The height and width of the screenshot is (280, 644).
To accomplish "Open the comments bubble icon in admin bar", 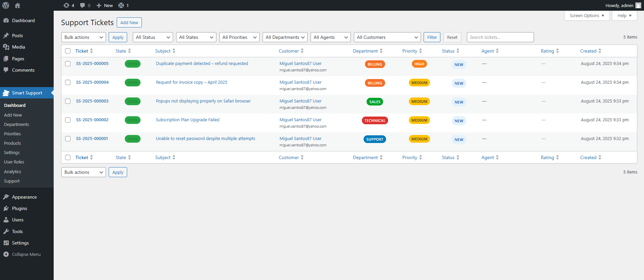I will click(x=83, y=5).
